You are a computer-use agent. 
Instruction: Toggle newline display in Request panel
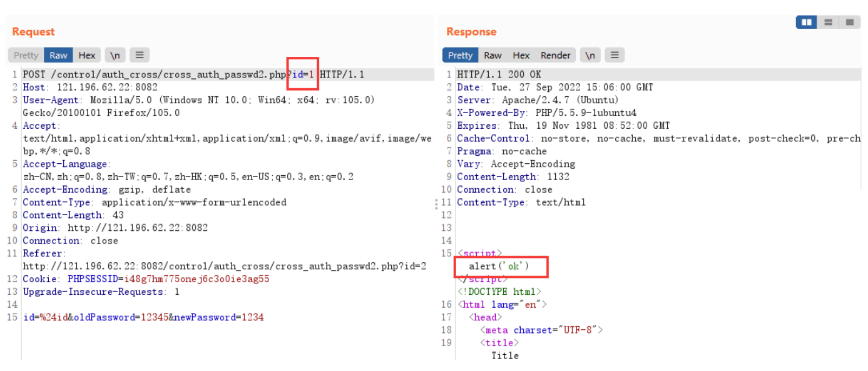pyautogui.click(x=115, y=55)
